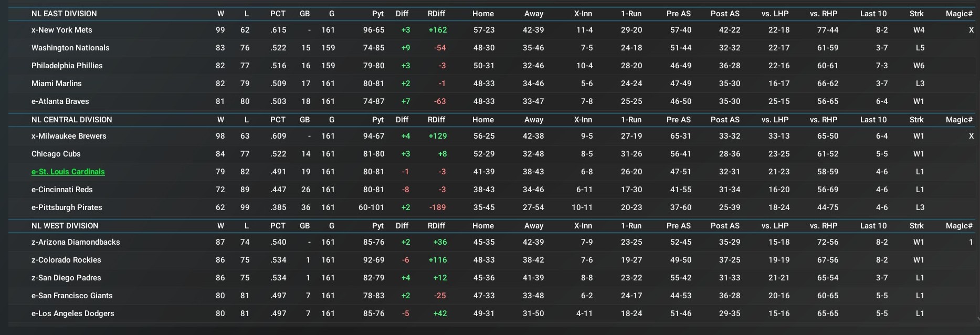Open the New York Mets team link

coord(61,30)
